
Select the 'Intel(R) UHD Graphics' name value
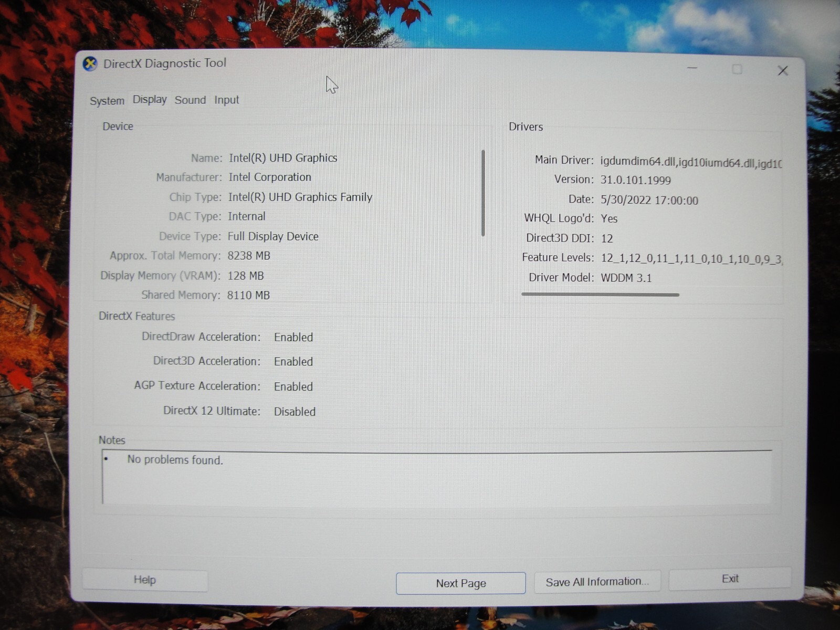point(283,158)
